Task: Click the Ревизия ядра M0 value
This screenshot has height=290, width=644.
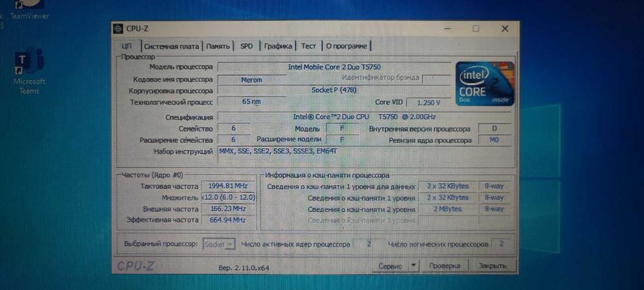Action: [495, 140]
